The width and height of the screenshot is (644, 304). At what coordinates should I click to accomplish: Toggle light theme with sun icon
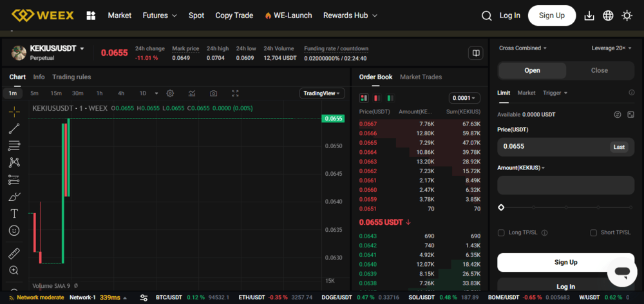pyautogui.click(x=627, y=15)
